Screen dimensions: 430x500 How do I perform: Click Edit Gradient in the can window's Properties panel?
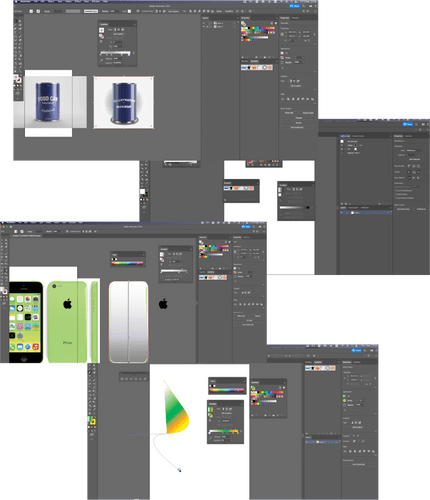coord(295,86)
